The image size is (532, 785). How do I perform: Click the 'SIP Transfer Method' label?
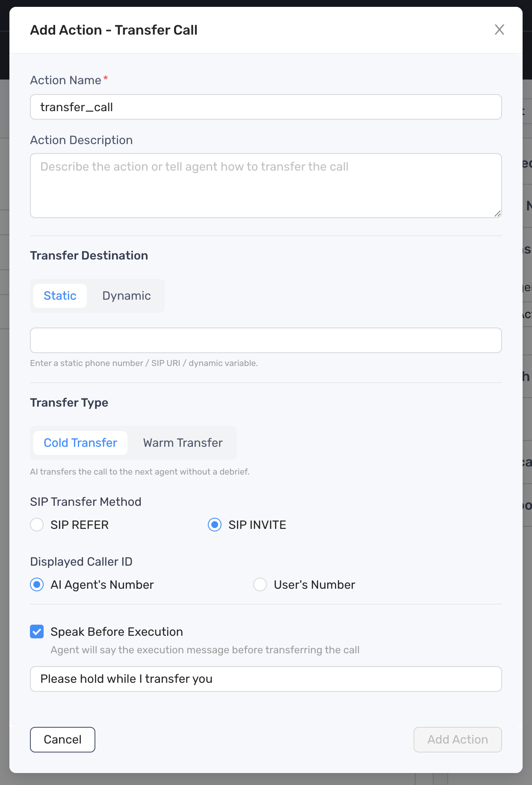86,502
